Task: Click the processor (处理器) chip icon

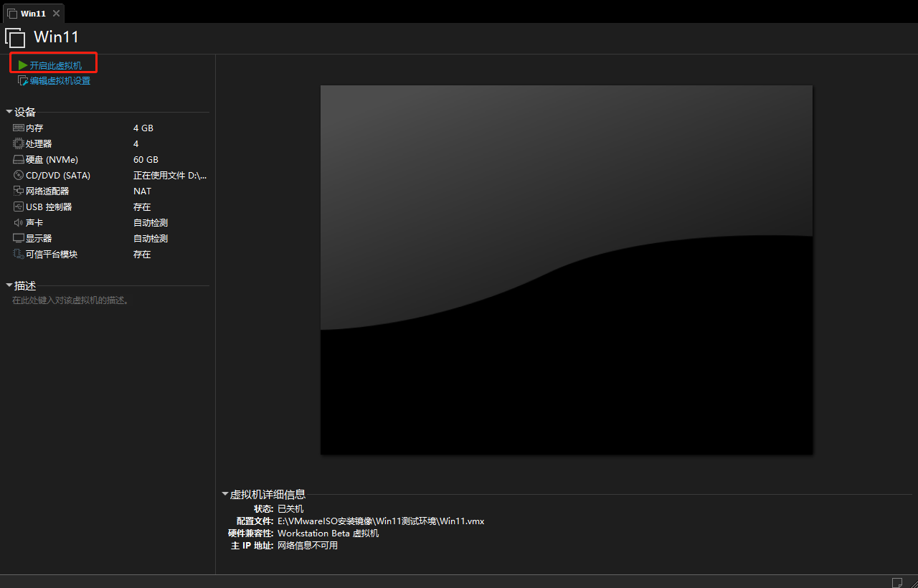Action: (x=19, y=143)
